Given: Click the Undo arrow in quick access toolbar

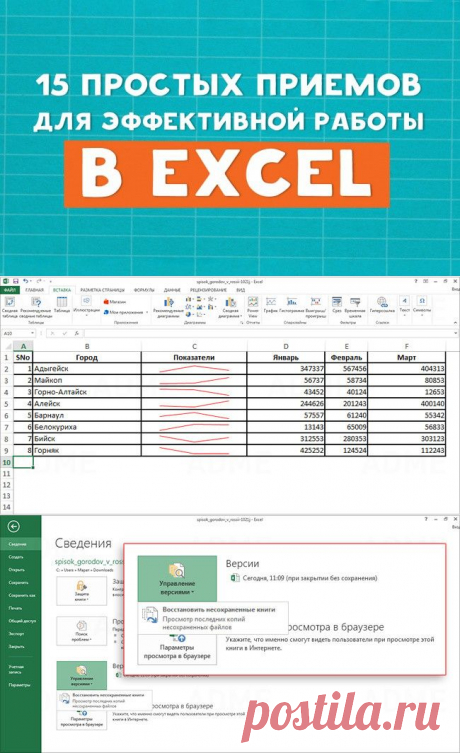Looking at the screenshot, I should coord(25,281).
